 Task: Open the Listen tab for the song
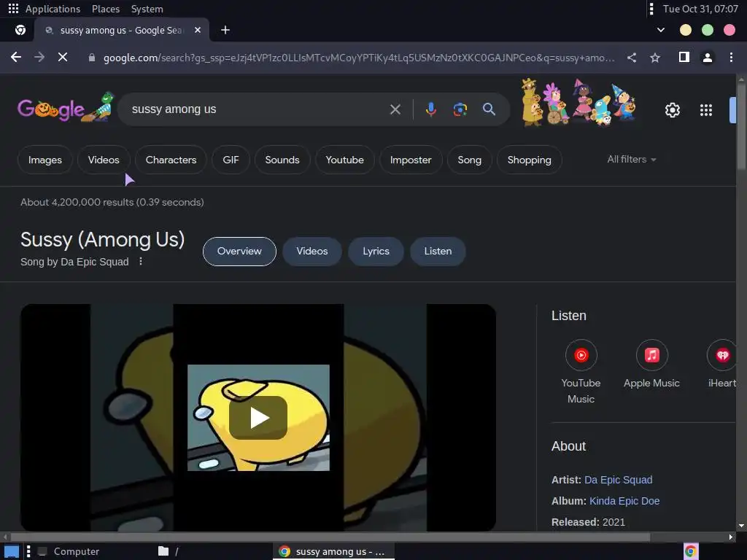point(438,251)
